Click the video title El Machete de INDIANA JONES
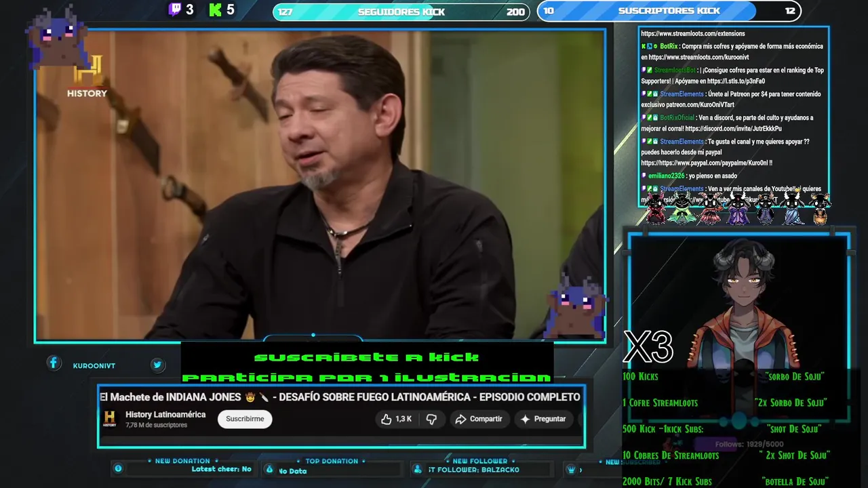 [x=340, y=397]
